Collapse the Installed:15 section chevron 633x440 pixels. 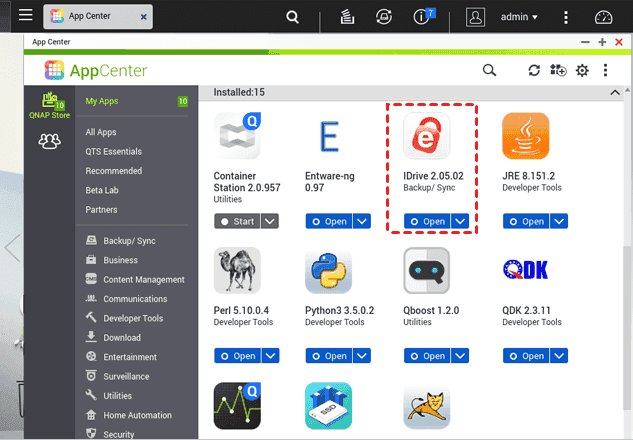click(x=615, y=92)
